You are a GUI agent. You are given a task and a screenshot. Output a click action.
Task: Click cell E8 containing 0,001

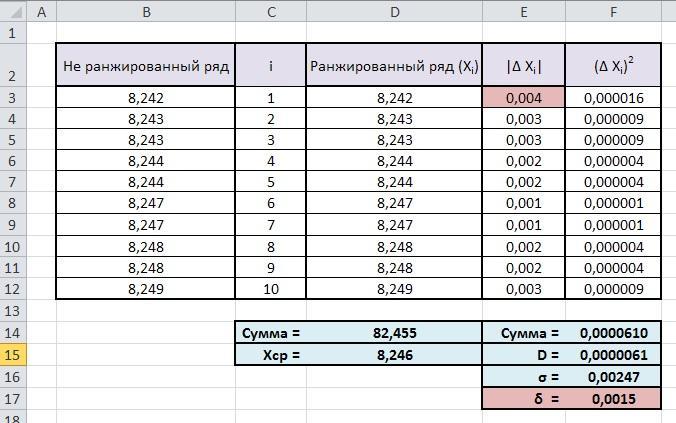(x=523, y=203)
